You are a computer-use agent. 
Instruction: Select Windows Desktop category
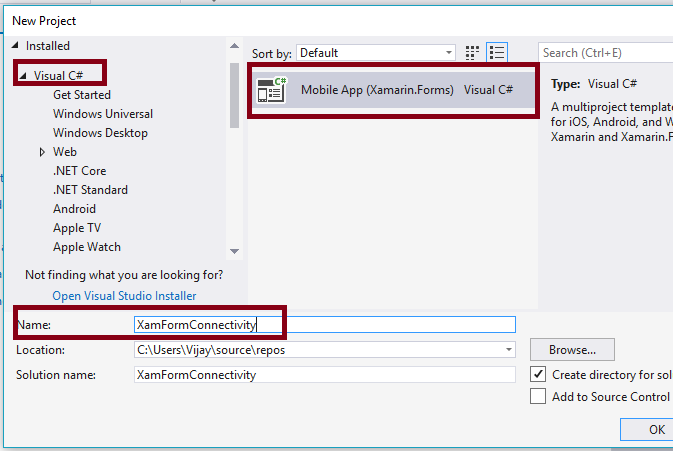pos(100,133)
